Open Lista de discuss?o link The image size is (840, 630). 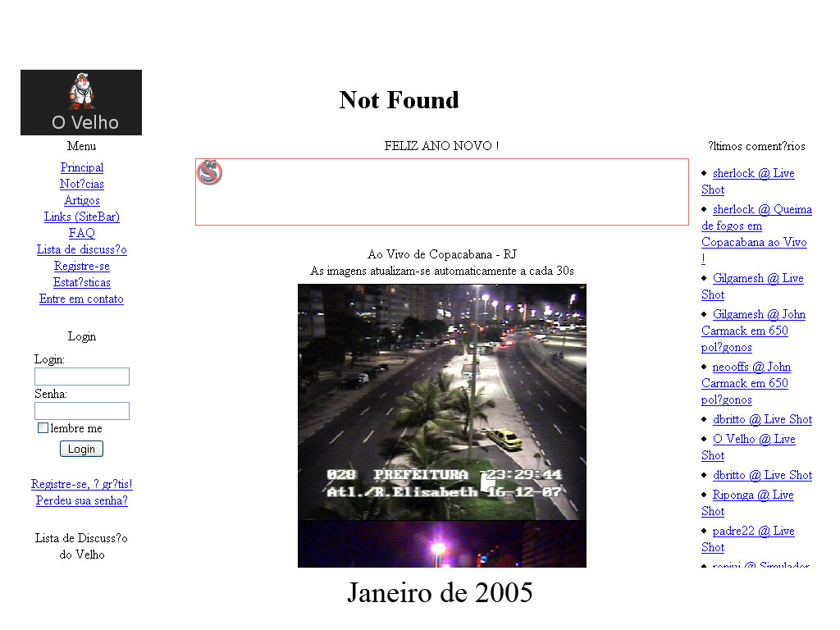(82, 249)
